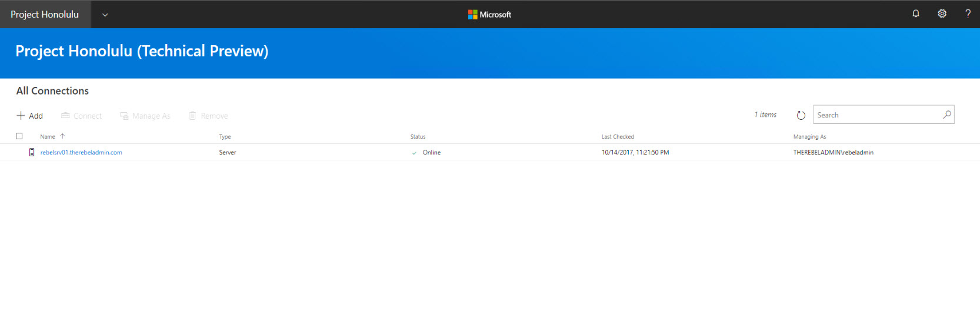Click the help question mark icon
This screenshot has width=980, height=326.
pyautogui.click(x=968, y=14)
